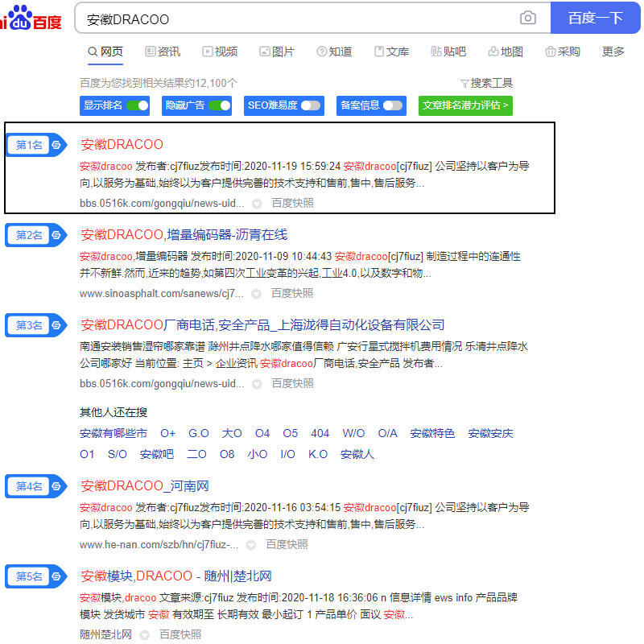Click the icon beside 第4名 badge

click(56, 487)
